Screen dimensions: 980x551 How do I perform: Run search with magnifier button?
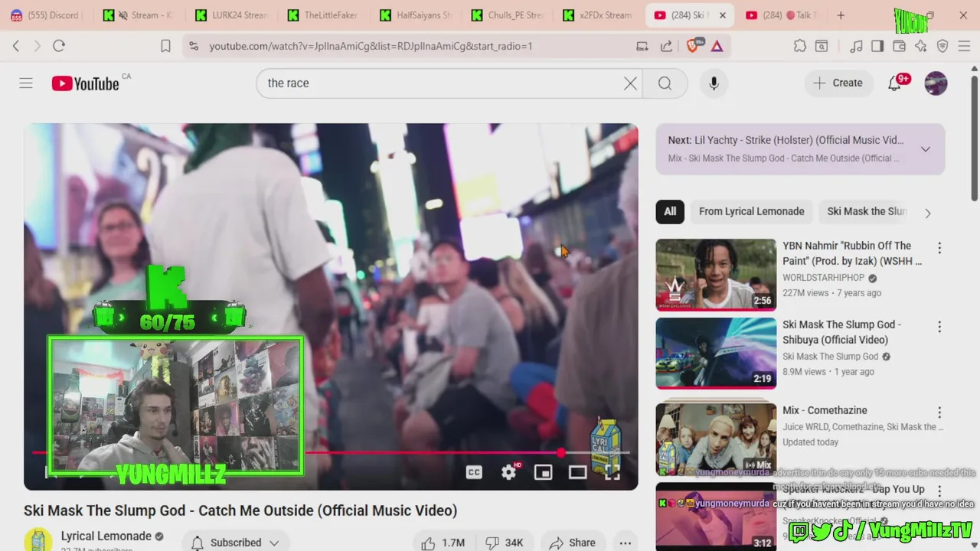(665, 83)
